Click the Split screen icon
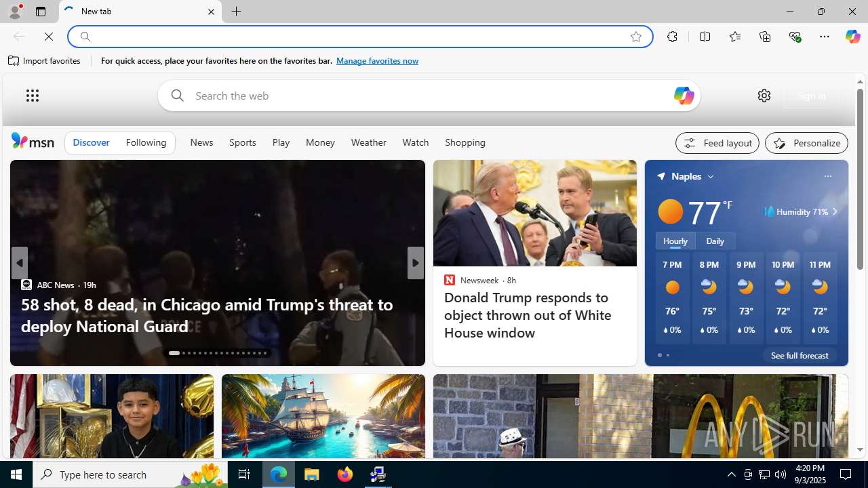 705,37
